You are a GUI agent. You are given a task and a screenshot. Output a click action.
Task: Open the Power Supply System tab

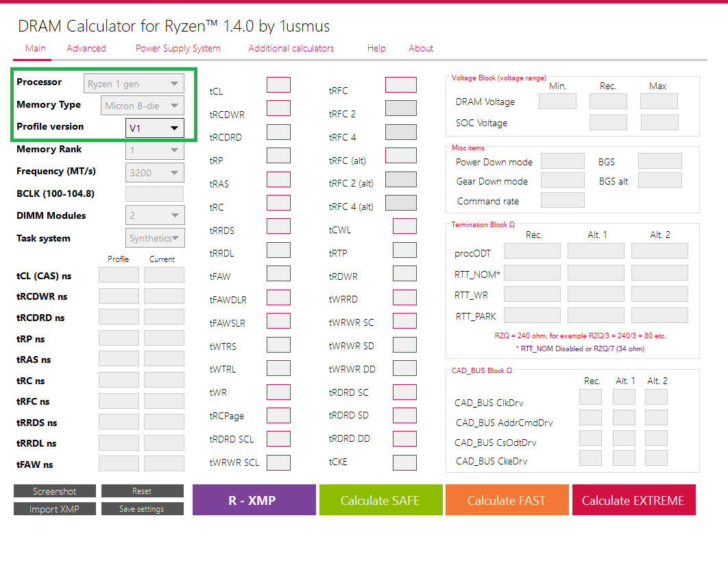(178, 48)
